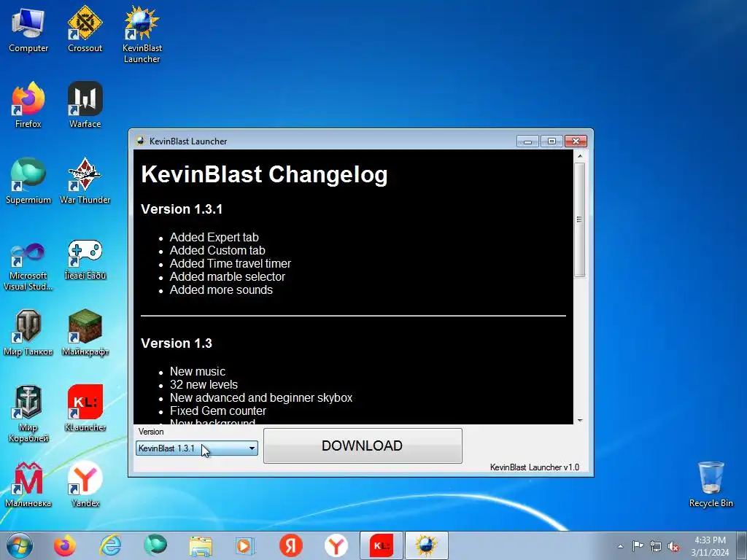Maximize the KevinBlast Launcher window
The image size is (747, 560).
pos(551,141)
